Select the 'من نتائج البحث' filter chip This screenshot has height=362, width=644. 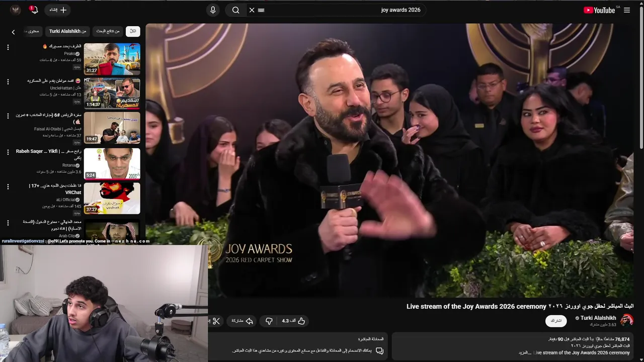point(108,31)
